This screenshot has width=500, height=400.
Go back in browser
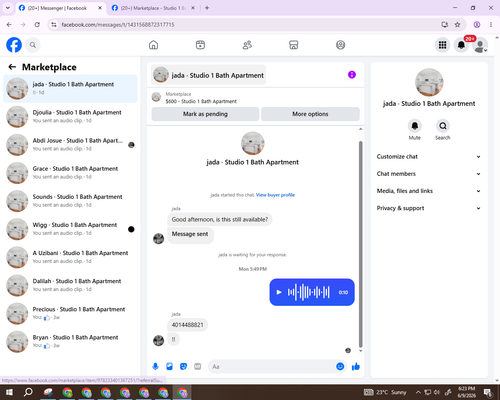9,25
